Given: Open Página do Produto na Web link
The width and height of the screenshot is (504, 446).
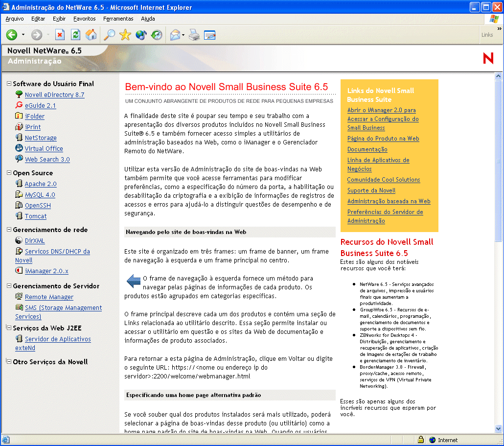Looking at the screenshot, I should (383, 139).
